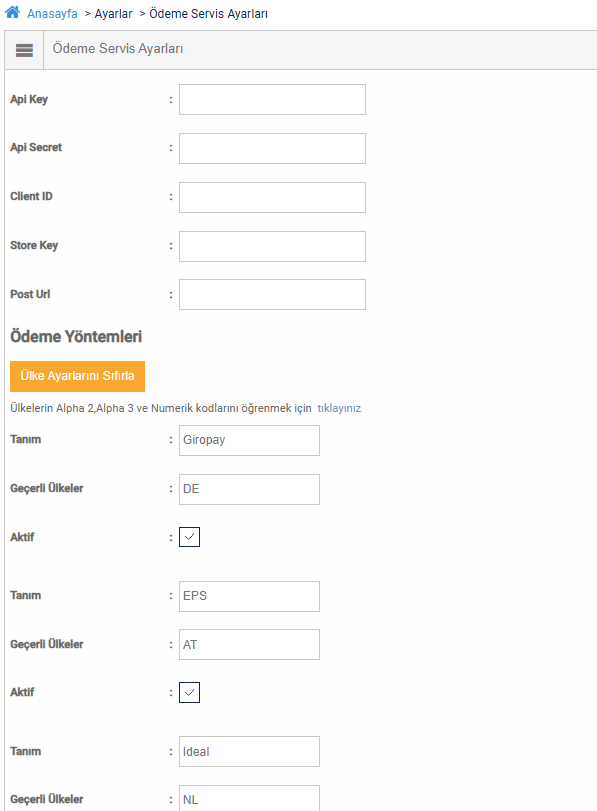Focus the Api Secret input field
This screenshot has height=811, width=597.
click(x=272, y=148)
